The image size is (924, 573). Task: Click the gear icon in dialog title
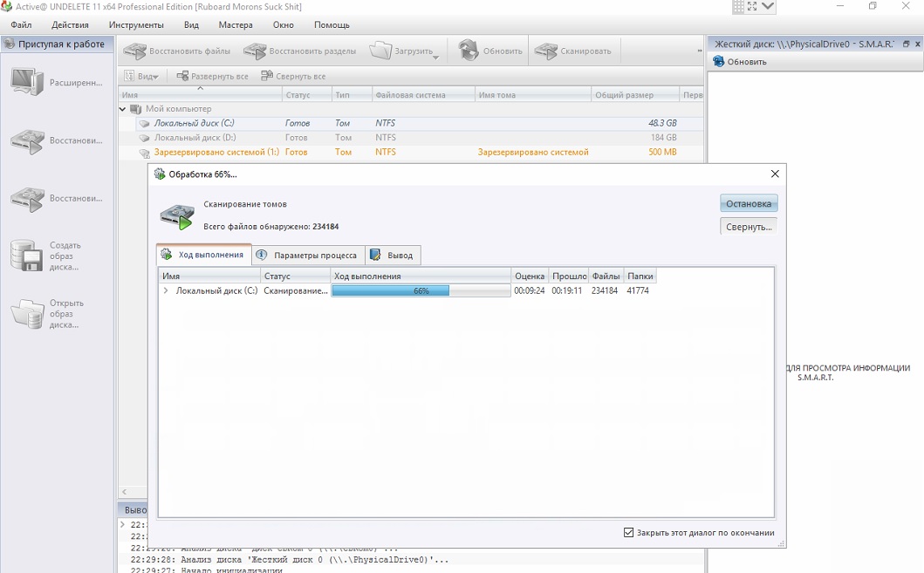tap(159, 174)
